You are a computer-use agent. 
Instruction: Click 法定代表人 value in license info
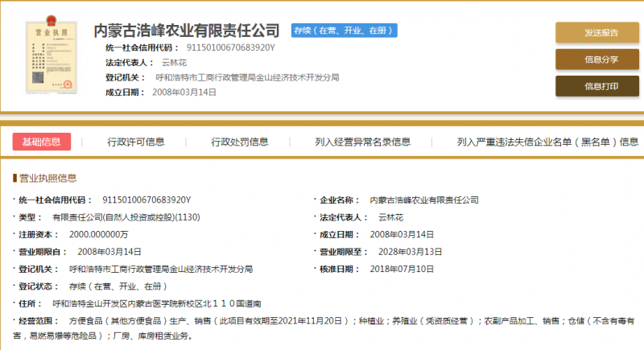tap(390, 217)
